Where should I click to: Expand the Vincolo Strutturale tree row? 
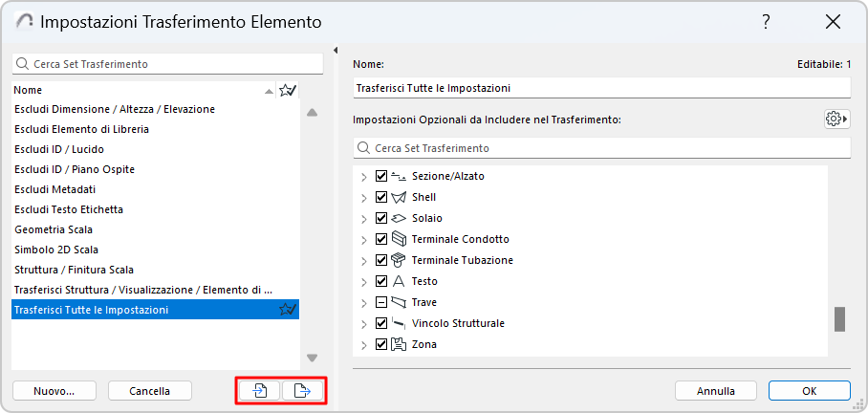coord(363,323)
